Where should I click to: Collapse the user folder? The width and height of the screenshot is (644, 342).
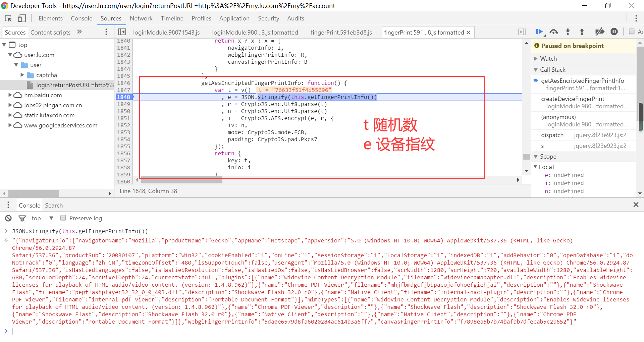pyautogui.click(x=16, y=65)
